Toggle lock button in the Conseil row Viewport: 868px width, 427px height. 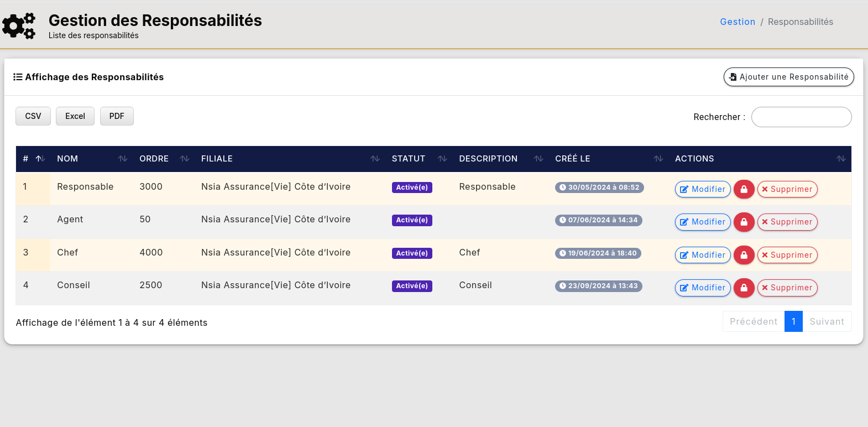(744, 288)
